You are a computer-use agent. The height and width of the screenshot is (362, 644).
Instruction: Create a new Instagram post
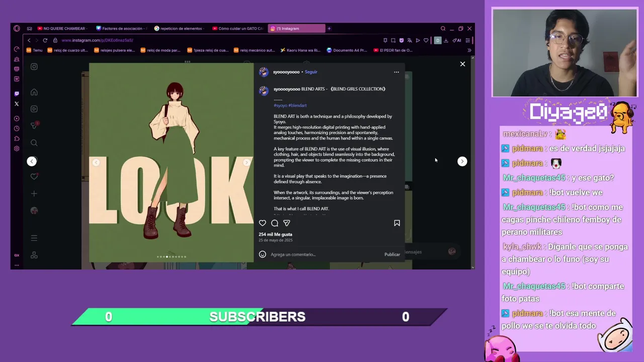tap(34, 194)
